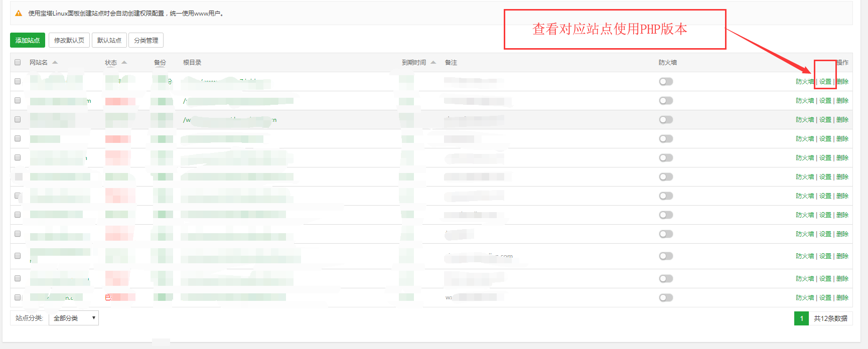The width and height of the screenshot is (868, 349).
Task: Enable the firewall switch in the last row
Action: click(x=666, y=298)
